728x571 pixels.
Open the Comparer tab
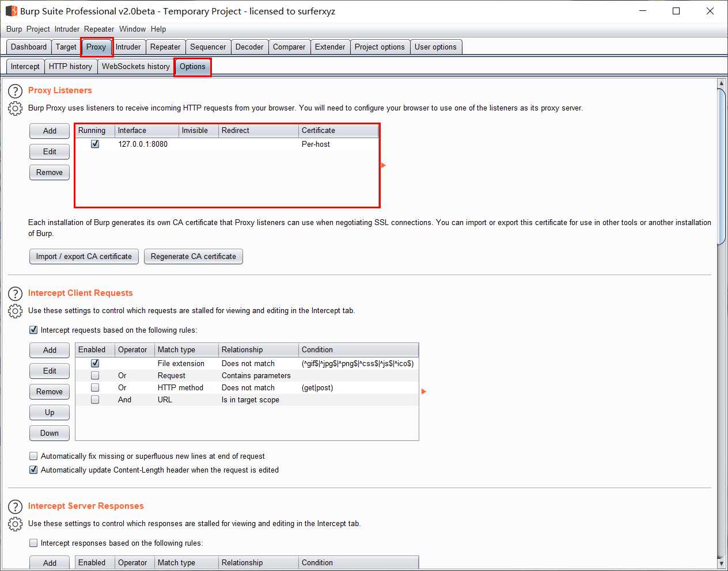coord(289,47)
